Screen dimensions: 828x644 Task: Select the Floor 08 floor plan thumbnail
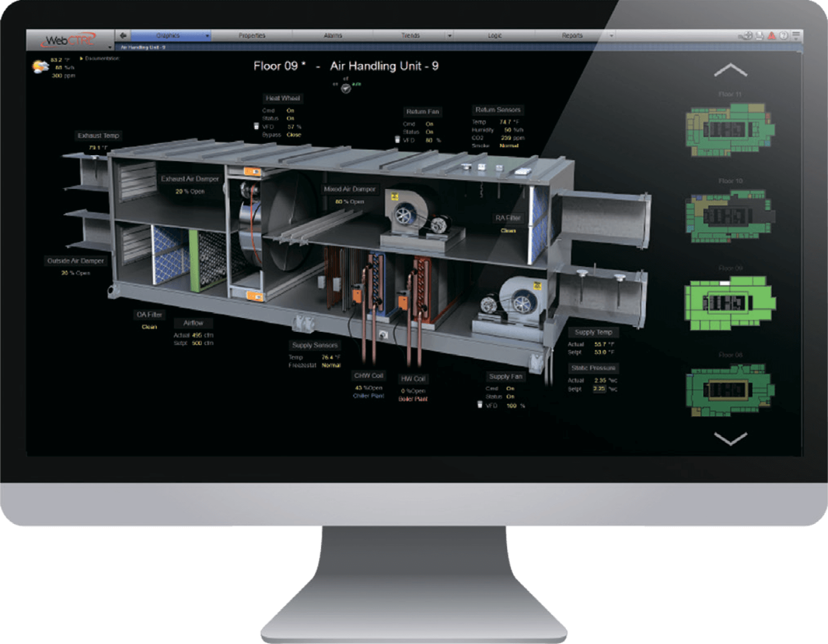pyautogui.click(x=730, y=390)
